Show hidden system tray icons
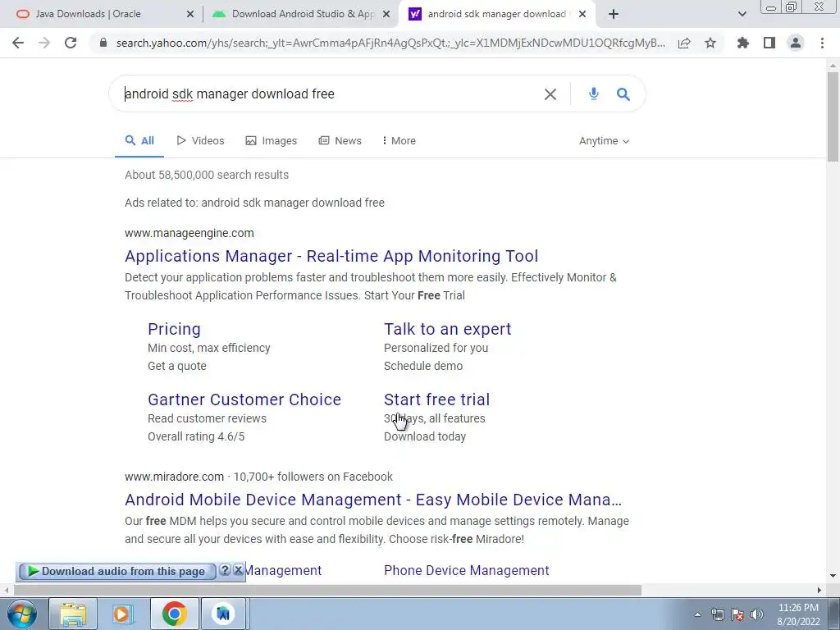Screen dimensions: 840x630 (697, 614)
